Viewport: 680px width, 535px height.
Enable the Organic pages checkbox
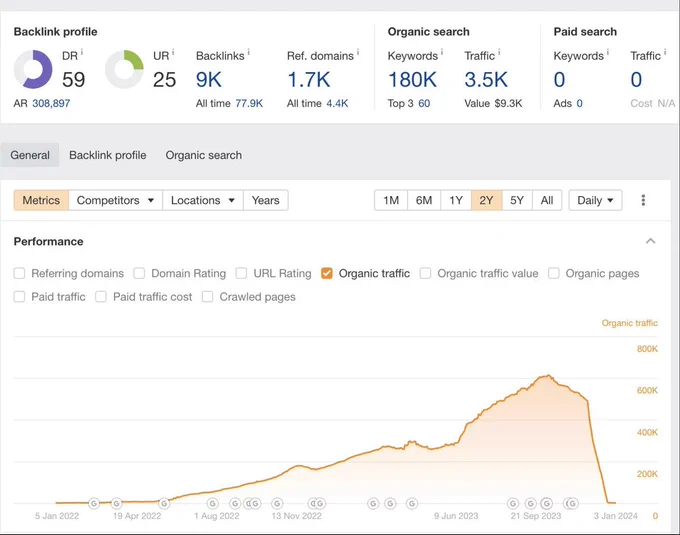coord(553,273)
